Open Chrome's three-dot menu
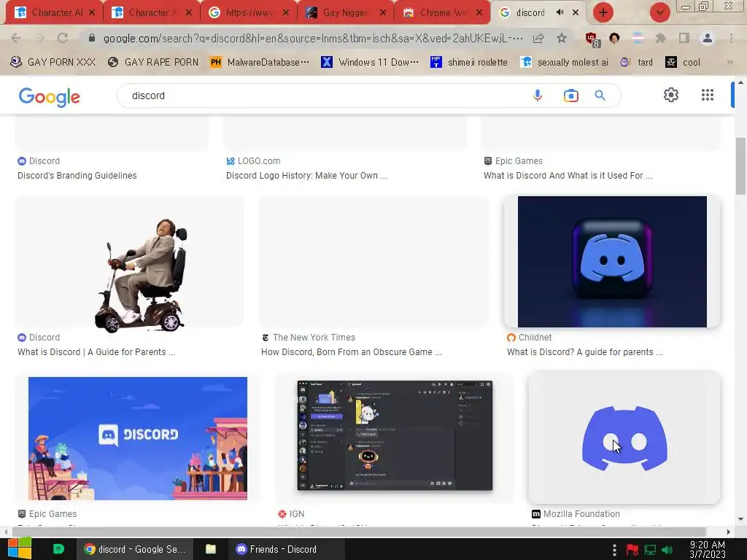 (731, 38)
